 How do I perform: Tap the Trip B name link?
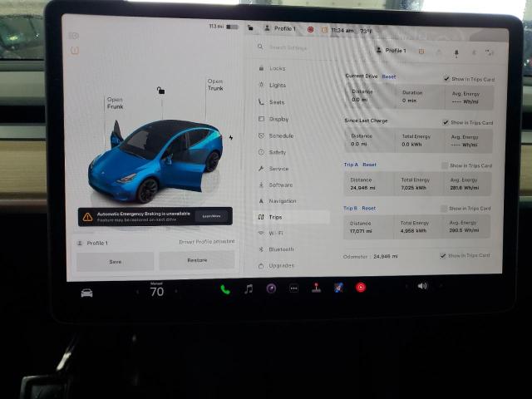coord(350,209)
